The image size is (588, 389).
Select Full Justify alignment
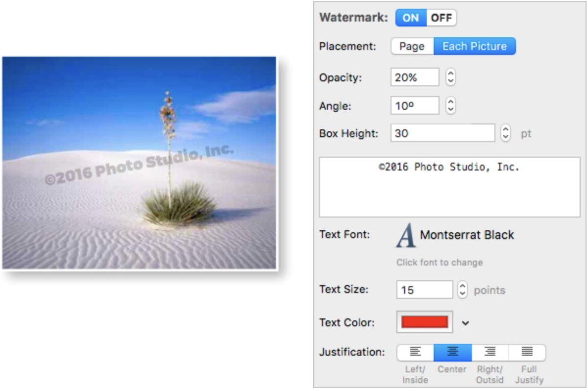pos(527,352)
